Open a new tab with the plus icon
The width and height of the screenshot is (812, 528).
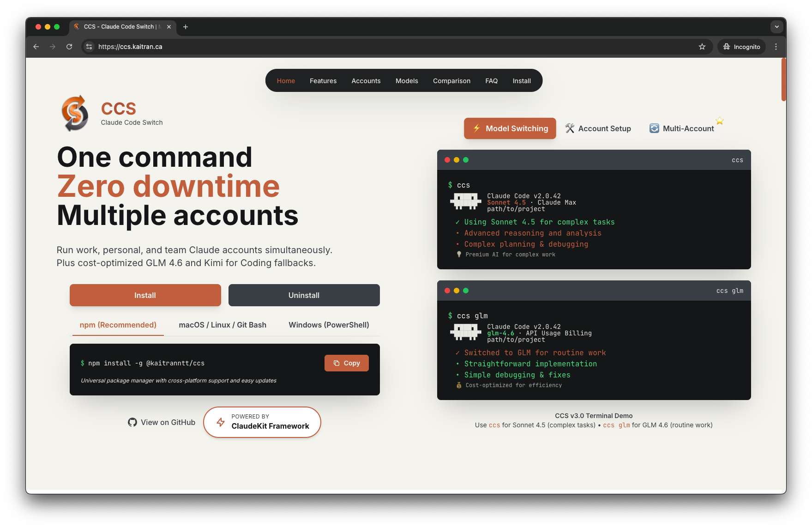point(186,27)
